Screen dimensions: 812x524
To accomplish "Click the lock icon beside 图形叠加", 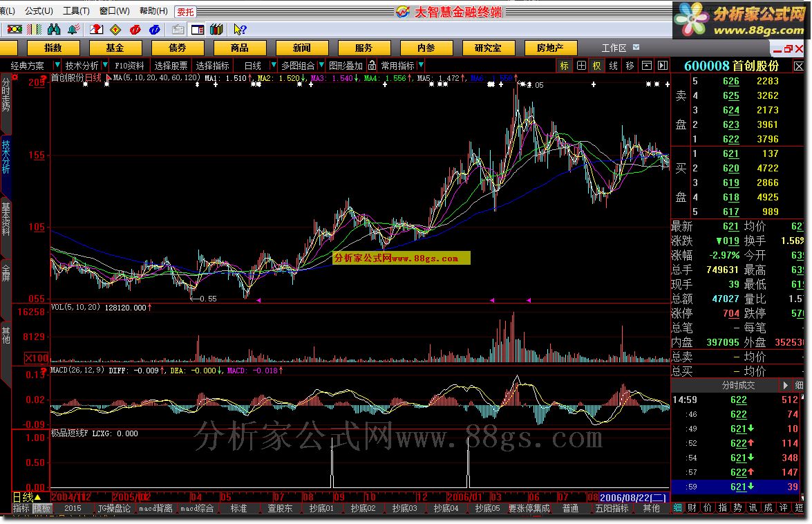I will [372, 65].
